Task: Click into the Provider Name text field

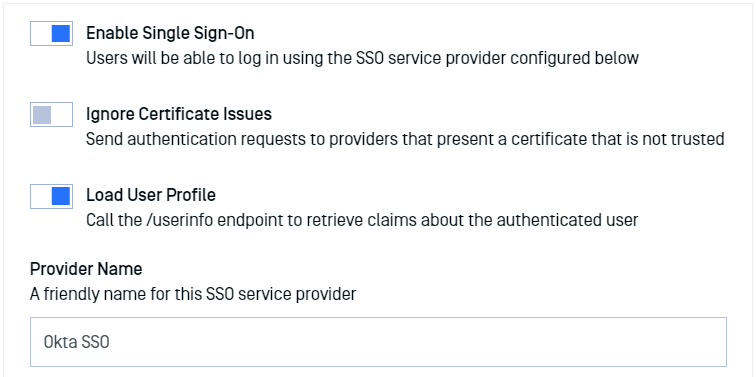Action: click(x=378, y=342)
